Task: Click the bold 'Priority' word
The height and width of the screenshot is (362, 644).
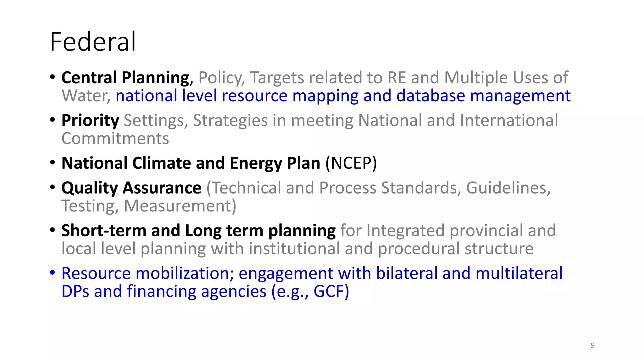Action: [90, 120]
